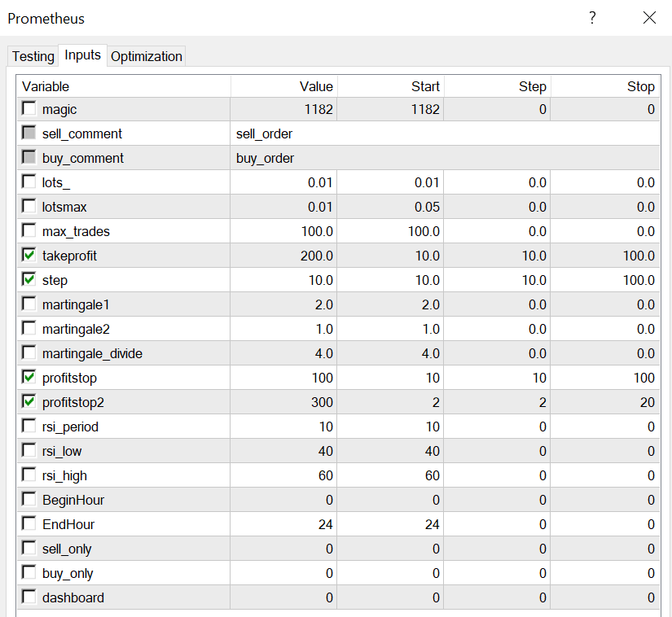
Task: Click the Stop column header
Action: tap(605, 86)
